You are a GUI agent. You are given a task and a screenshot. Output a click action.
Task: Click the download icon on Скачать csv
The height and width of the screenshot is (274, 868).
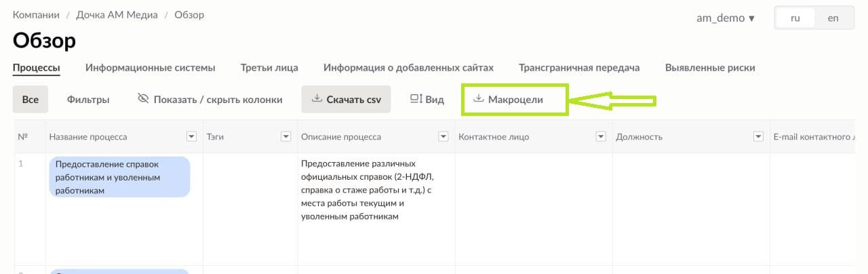tap(317, 99)
